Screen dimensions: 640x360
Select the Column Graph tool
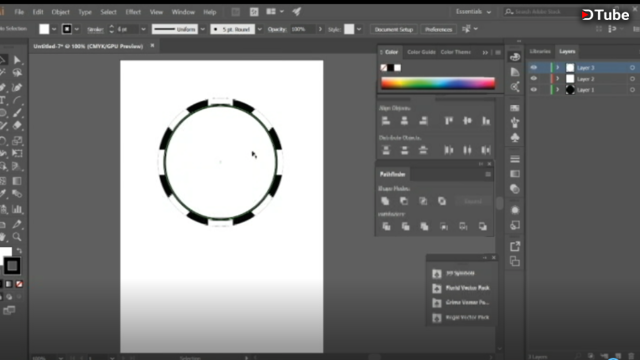(17, 209)
